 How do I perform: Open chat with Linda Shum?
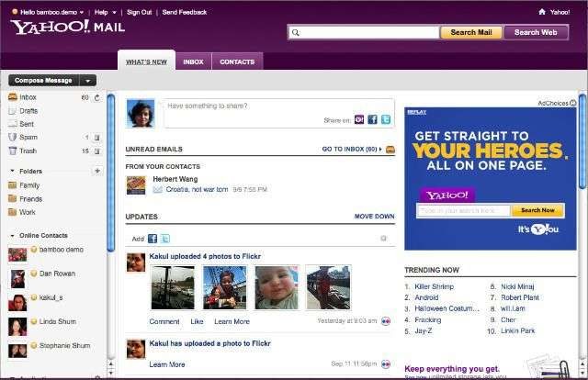(57, 321)
